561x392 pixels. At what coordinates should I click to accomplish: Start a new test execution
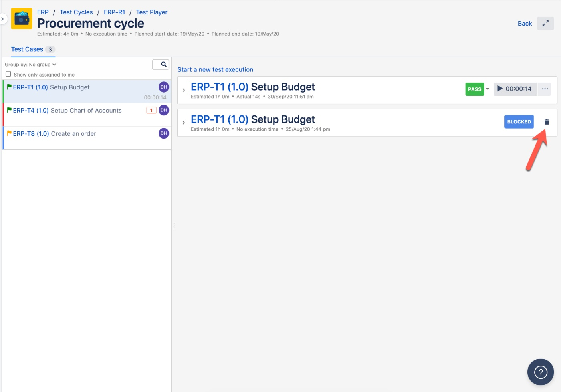coord(215,70)
